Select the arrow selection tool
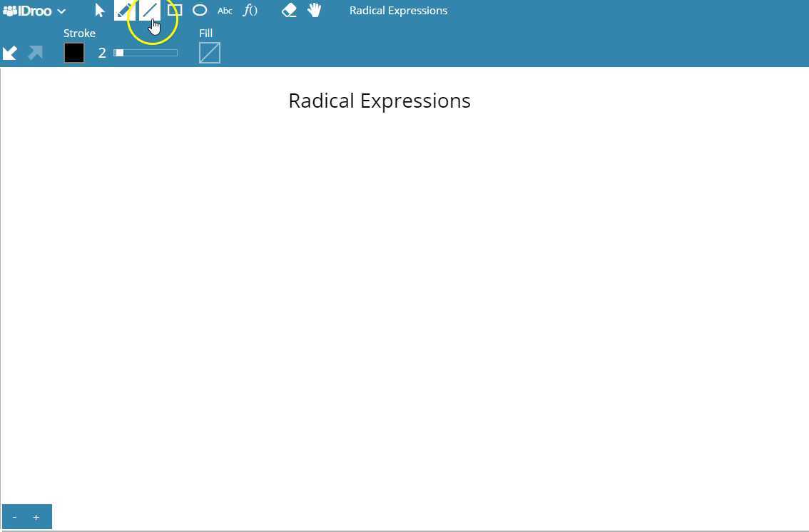The width and height of the screenshot is (809, 532). 98,10
